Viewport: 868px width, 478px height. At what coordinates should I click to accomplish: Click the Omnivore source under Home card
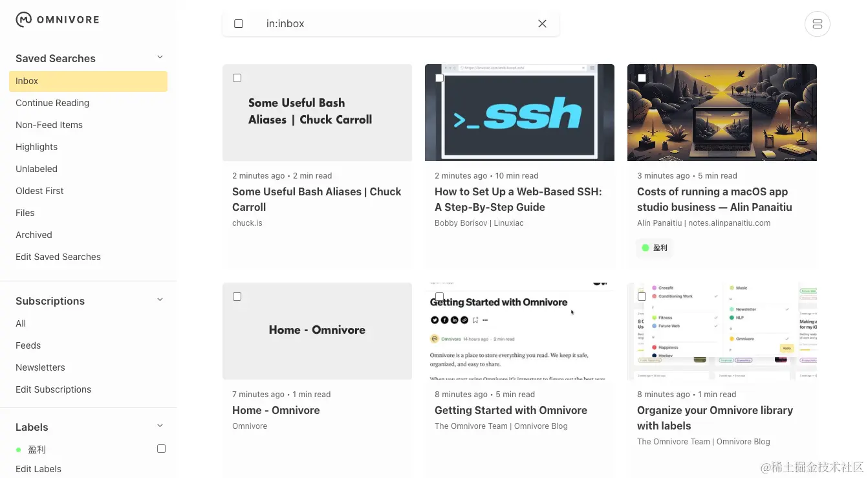point(250,426)
